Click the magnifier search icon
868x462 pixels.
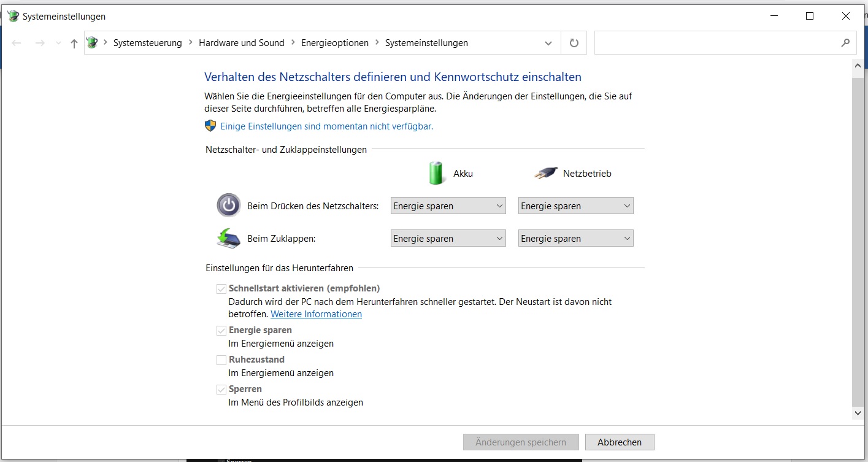845,43
